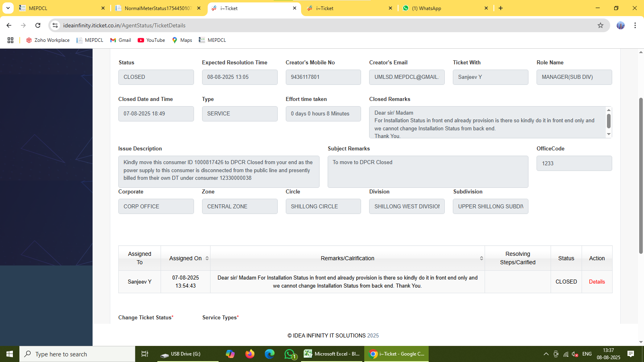Click the Creator's Mobile No field

[323, 77]
